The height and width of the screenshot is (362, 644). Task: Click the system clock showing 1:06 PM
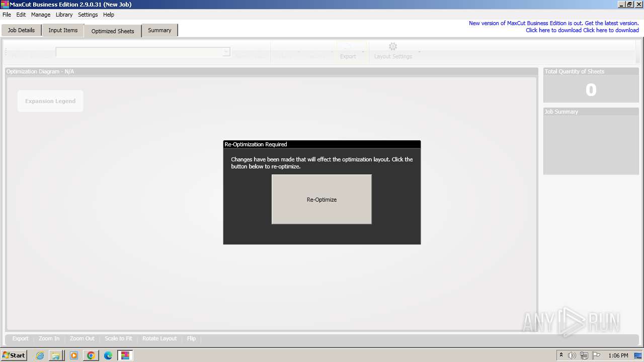click(x=618, y=355)
